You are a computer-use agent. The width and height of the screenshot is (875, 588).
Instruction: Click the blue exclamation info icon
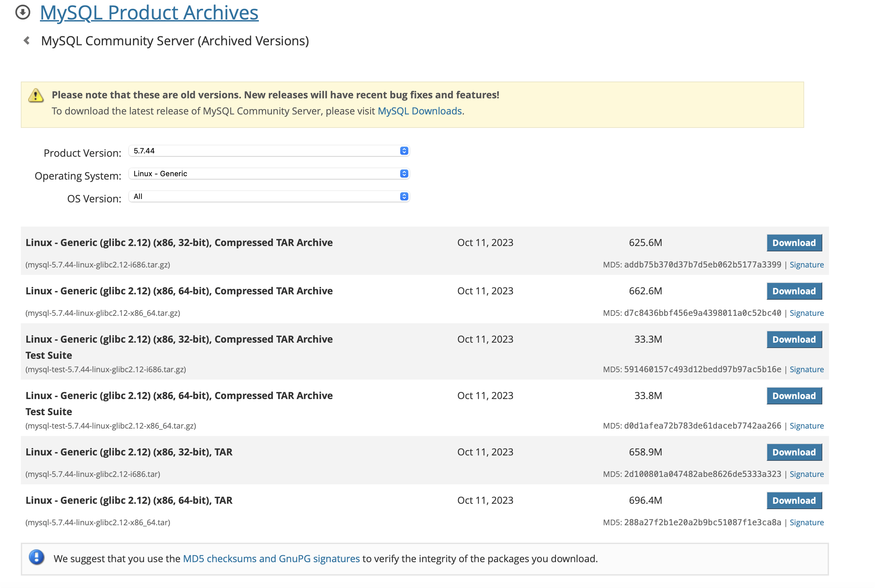(x=37, y=557)
